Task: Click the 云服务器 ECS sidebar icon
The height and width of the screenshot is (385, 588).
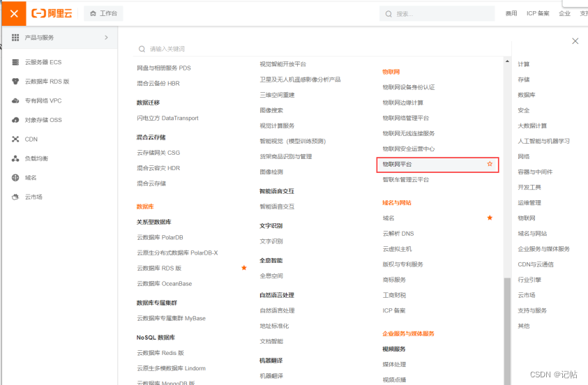Action: click(15, 62)
